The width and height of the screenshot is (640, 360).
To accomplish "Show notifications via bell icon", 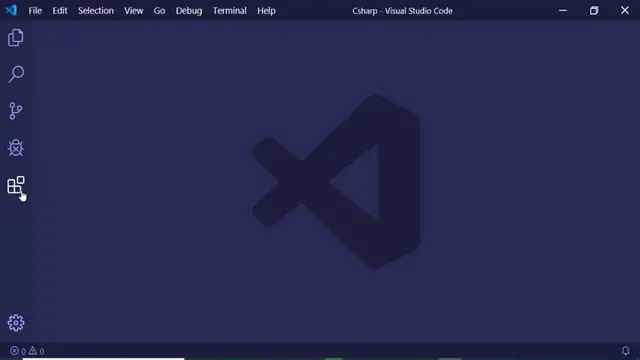I will coord(625,351).
